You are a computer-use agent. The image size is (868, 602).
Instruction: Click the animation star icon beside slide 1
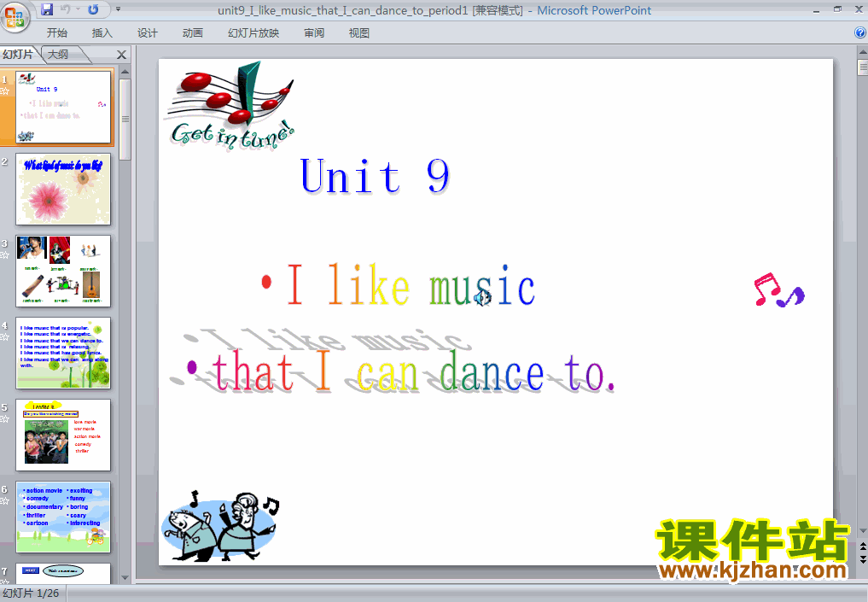coord(5,91)
